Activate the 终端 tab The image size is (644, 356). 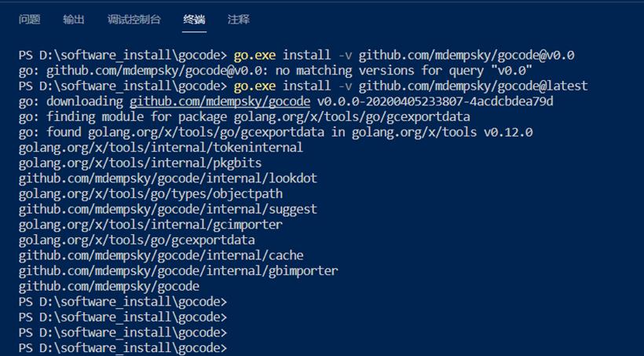[x=194, y=20]
